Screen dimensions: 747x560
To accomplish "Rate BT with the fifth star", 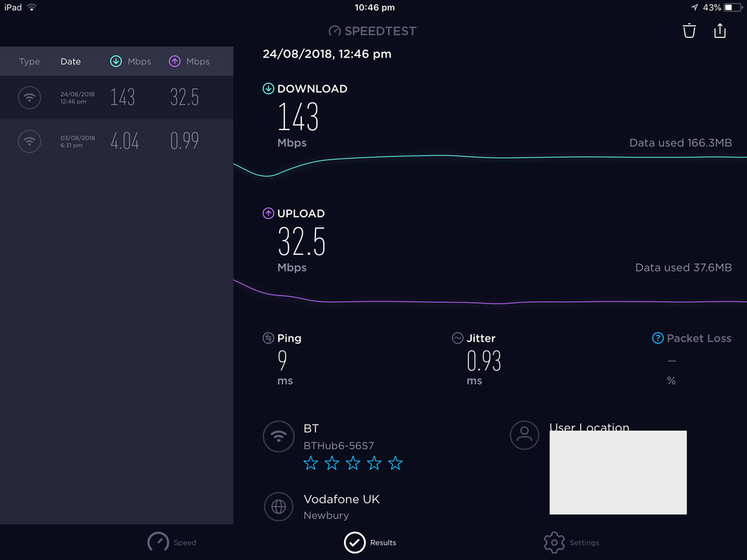I will pos(396,464).
